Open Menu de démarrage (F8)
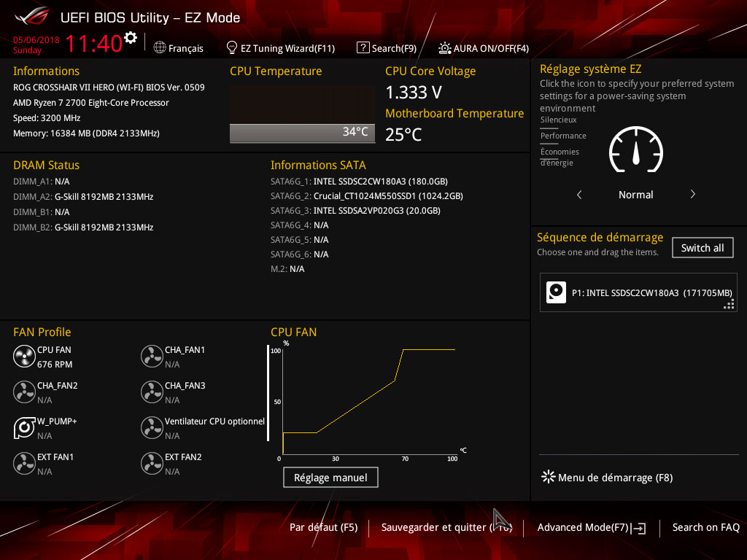The height and width of the screenshot is (560, 747). click(x=607, y=478)
